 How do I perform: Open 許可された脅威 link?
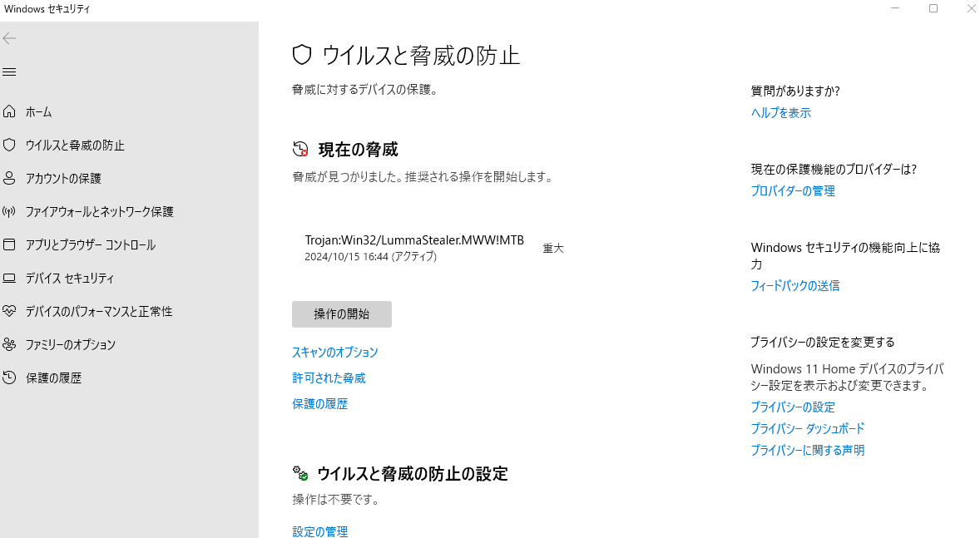pyautogui.click(x=328, y=378)
